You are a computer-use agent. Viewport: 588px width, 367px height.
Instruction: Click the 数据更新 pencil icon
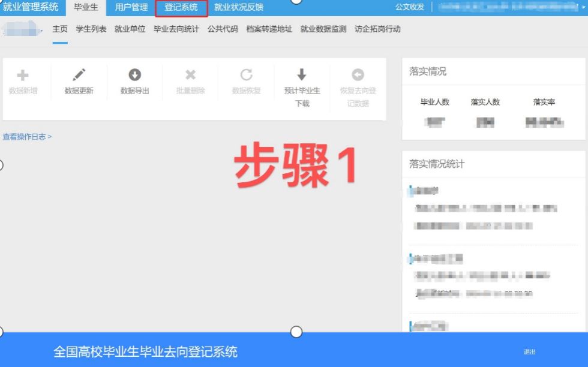click(79, 79)
